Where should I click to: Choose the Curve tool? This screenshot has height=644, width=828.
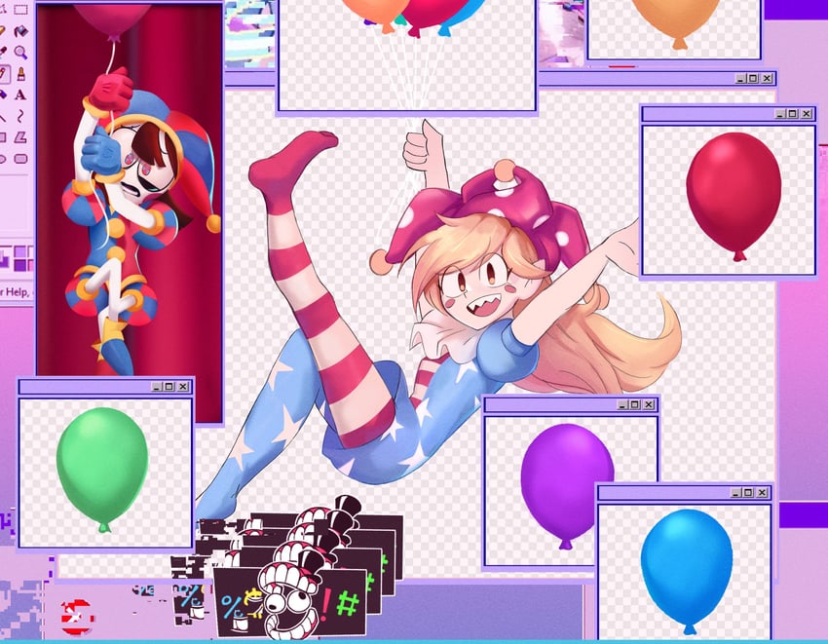point(21,116)
